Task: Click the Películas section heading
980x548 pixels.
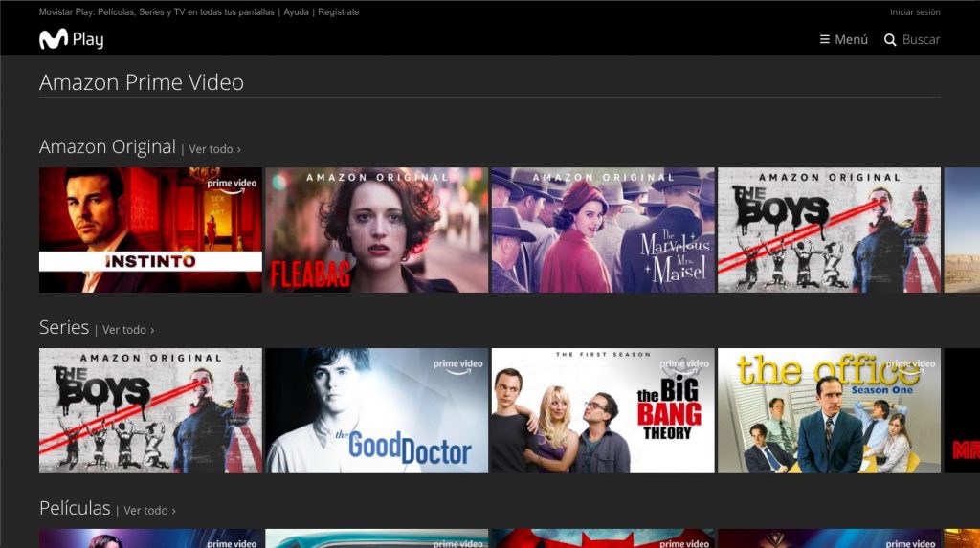Action: click(x=75, y=508)
